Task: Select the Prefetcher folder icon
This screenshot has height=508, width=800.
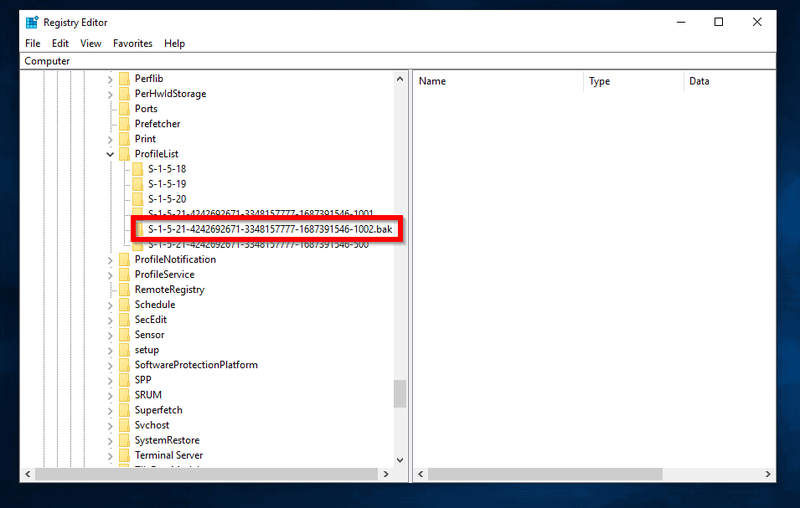Action: coord(124,124)
